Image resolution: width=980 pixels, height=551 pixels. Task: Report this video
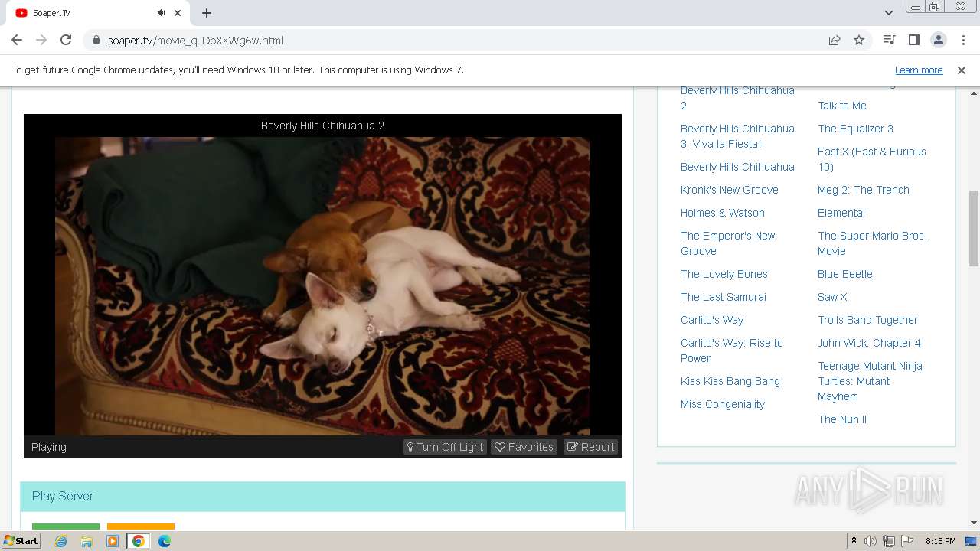tap(591, 447)
